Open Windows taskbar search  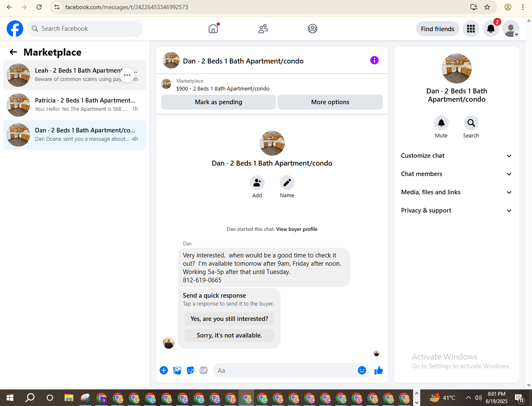point(30,398)
